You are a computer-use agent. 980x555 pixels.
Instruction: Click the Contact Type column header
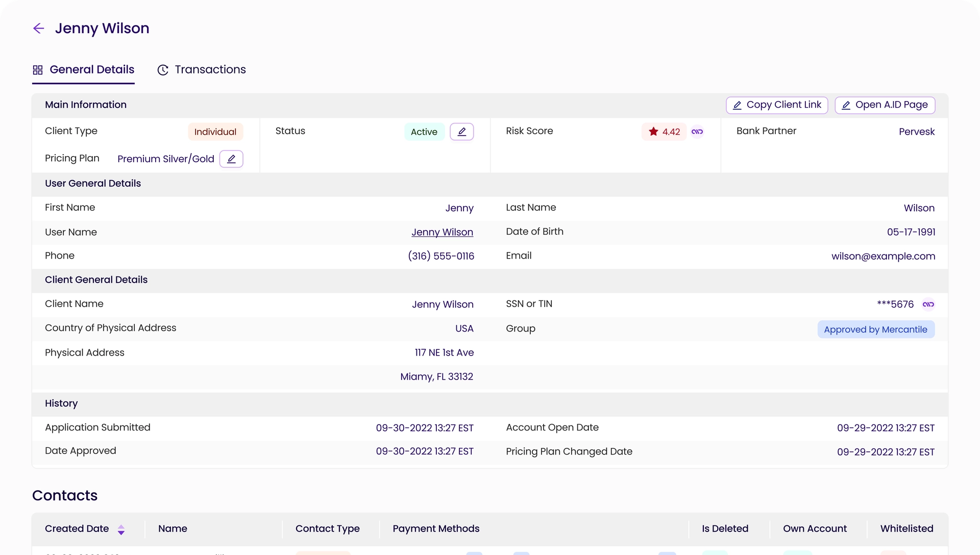coord(327,529)
